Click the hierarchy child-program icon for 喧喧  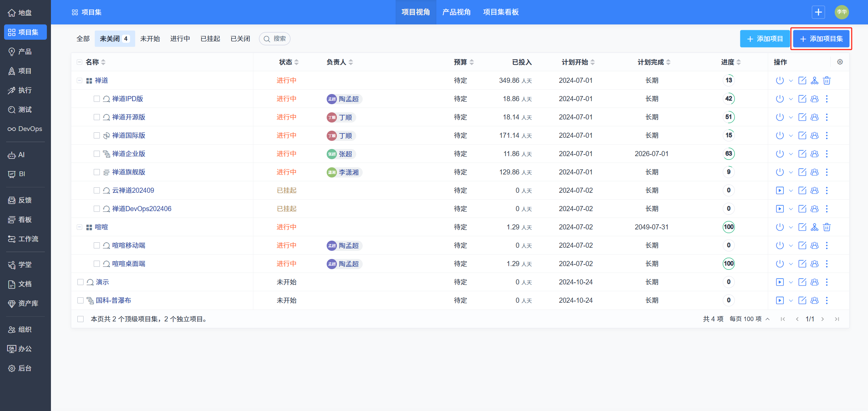[x=814, y=227]
